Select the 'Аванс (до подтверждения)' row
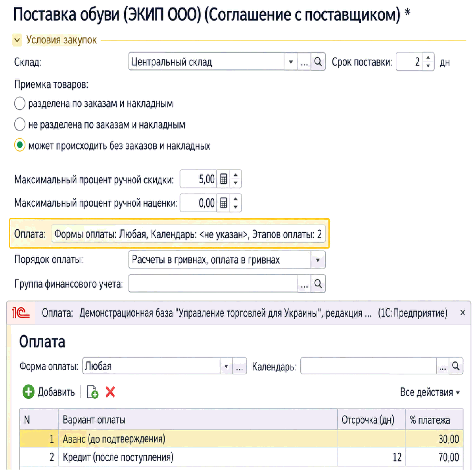This screenshot has width=476, height=476. [x=241, y=439]
